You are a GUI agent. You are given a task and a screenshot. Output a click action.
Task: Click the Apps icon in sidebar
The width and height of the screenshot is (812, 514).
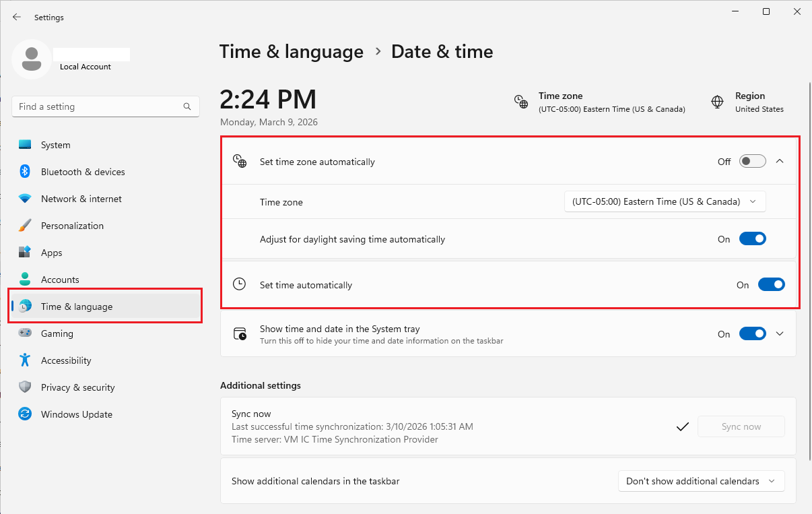coord(25,253)
